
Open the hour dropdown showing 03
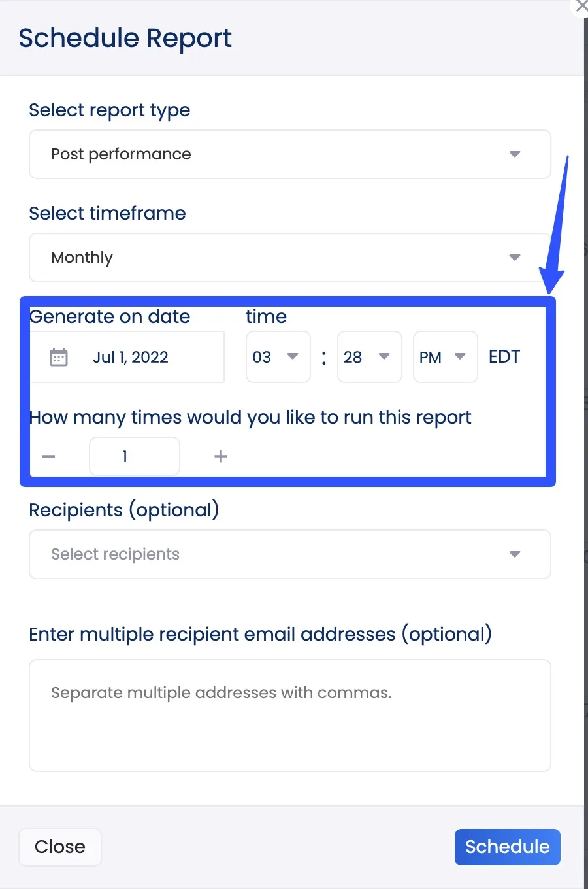coord(278,357)
